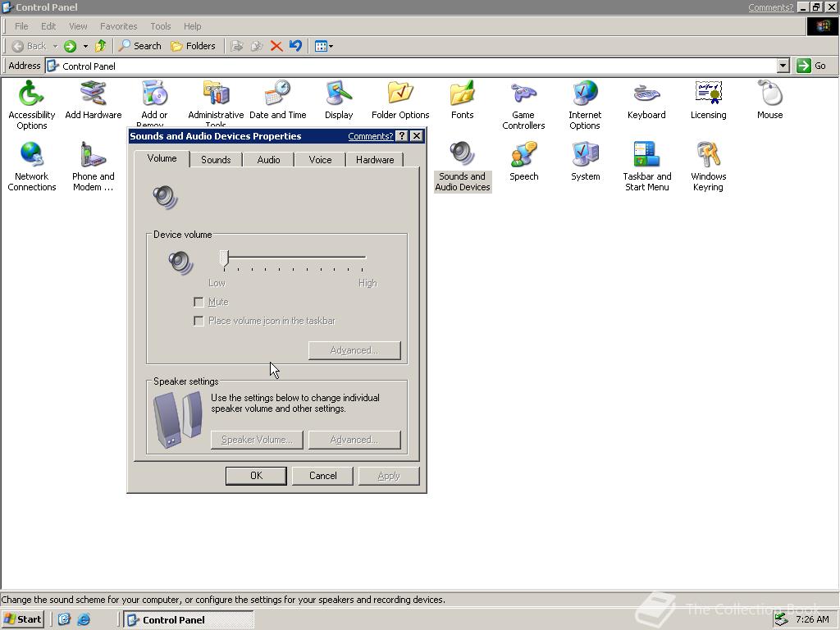Open Date and Time applet
840x630 pixels.
click(x=277, y=99)
